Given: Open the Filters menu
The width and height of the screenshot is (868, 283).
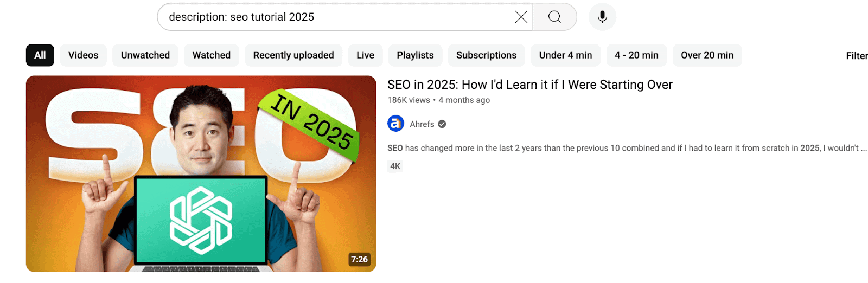Looking at the screenshot, I should tap(856, 56).
